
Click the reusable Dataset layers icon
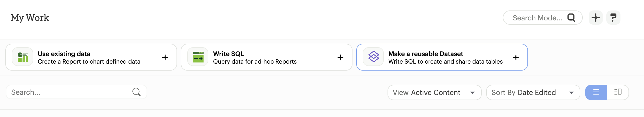coord(373,57)
